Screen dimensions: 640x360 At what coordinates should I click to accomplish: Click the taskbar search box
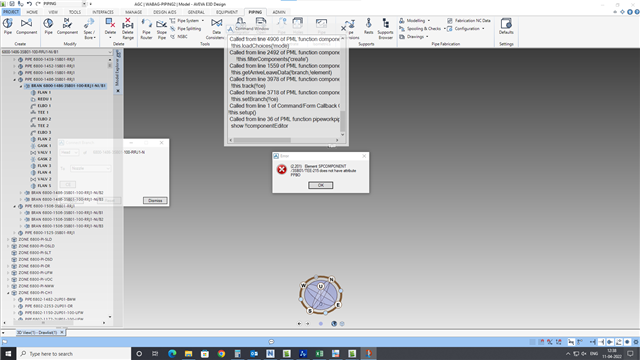point(74,353)
